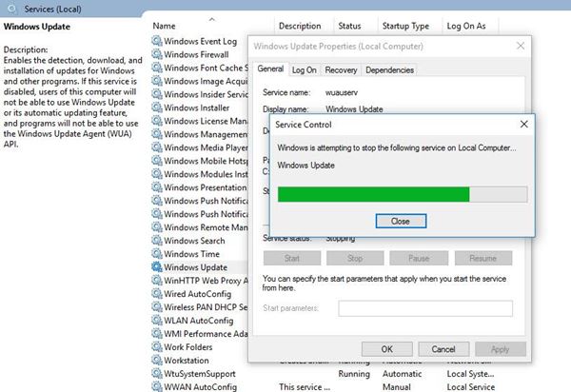Screen dimensions: 571x392
Task: Click the Windows Media Player service icon
Action: click(157, 147)
